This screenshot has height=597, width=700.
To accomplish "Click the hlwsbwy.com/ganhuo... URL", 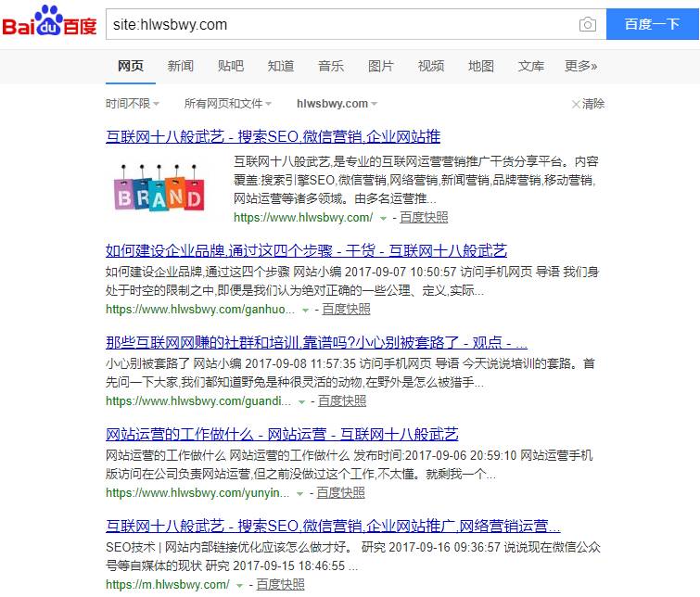I will (200, 310).
